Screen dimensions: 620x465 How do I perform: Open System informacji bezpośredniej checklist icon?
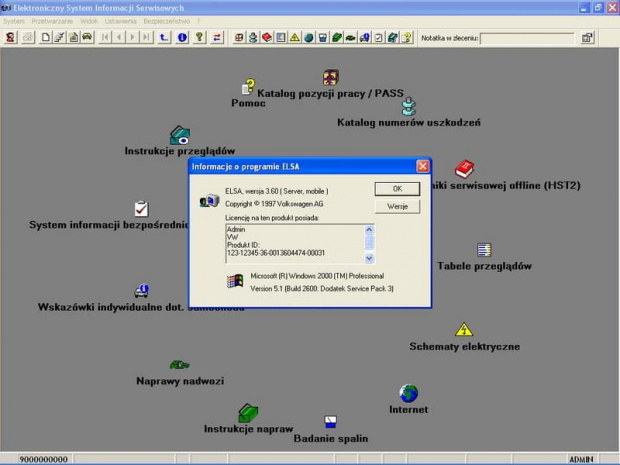(141, 209)
